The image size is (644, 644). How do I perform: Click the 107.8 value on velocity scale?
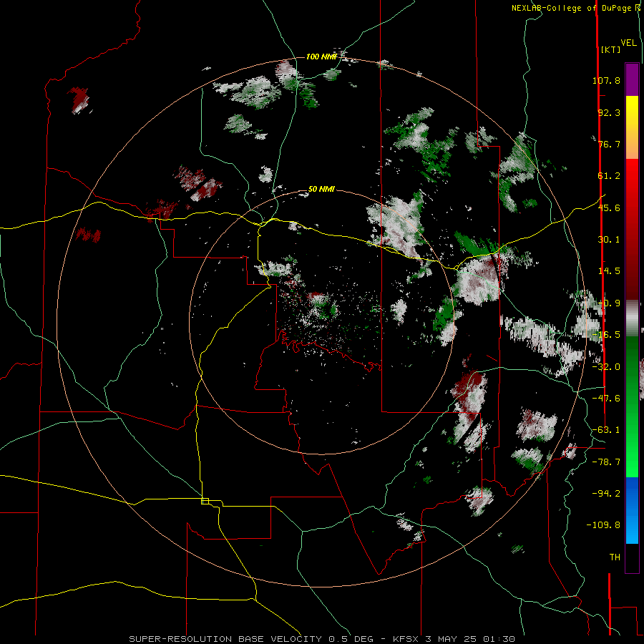point(606,80)
